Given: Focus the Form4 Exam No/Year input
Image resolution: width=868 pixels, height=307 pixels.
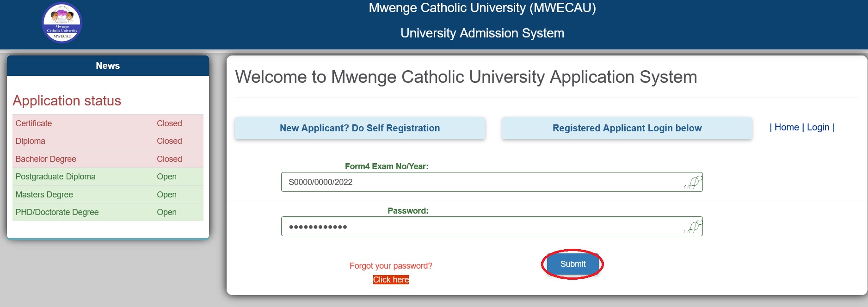Looking at the screenshot, I should (x=481, y=182).
